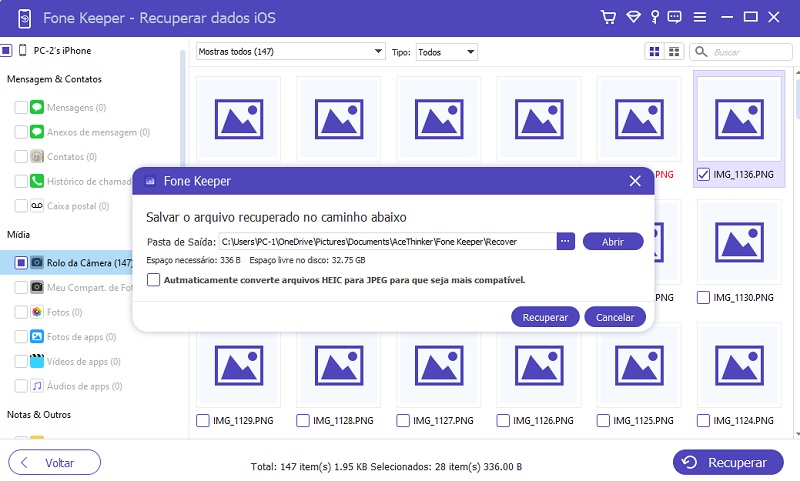Click the IMG_1136.PNG thumbnail
Screen dimensions: 800x481
(x=739, y=119)
